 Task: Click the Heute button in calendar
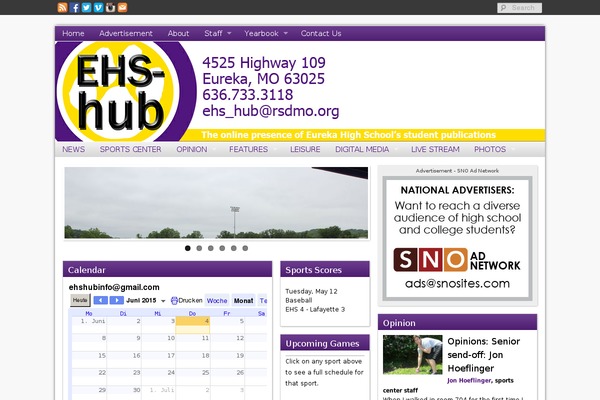click(80, 300)
